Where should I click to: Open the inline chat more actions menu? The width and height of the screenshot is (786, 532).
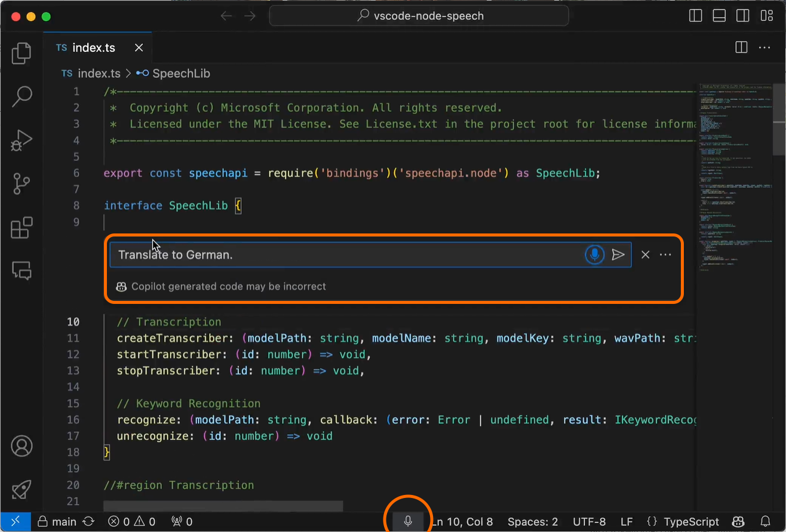tap(665, 254)
